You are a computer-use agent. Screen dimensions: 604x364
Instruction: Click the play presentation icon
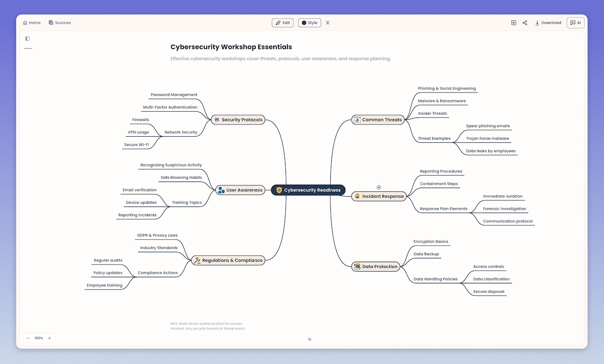(513, 23)
